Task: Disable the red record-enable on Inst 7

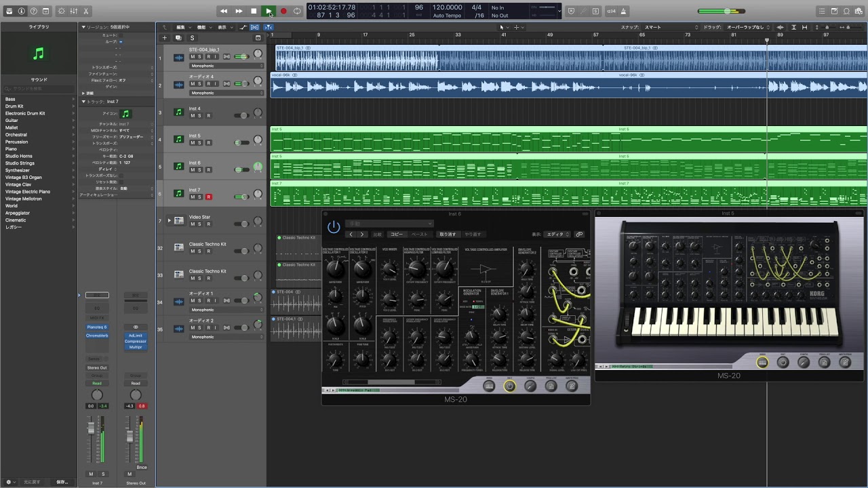Action: coord(208,197)
